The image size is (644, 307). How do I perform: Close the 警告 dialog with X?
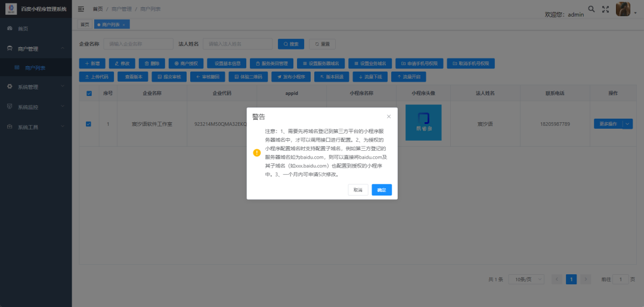click(x=389, y=117)
